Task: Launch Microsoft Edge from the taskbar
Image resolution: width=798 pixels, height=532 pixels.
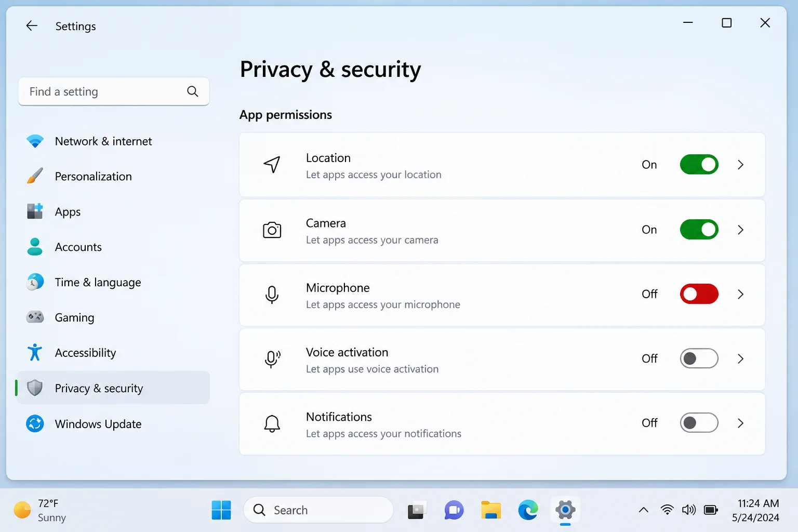Action: [x=528, y=510]
